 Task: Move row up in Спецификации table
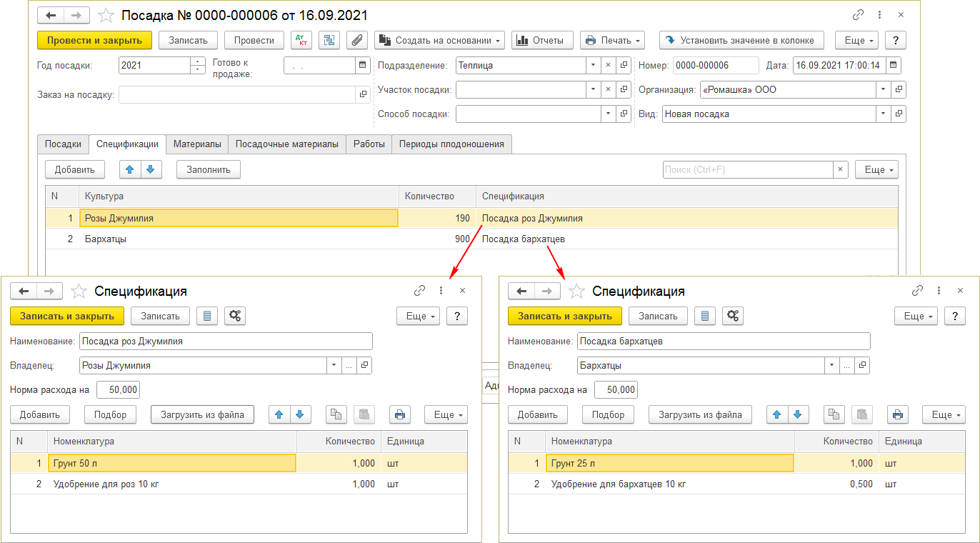(x=129, y=169)
